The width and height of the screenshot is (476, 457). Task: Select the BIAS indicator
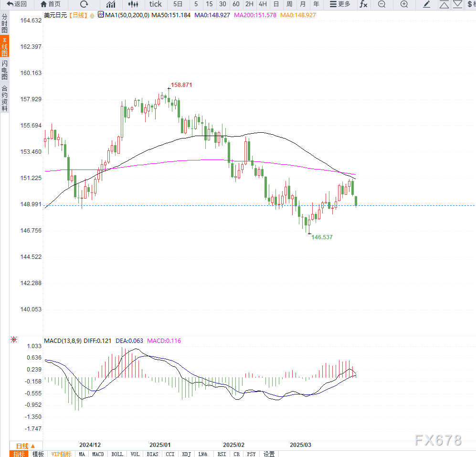click(152, 454)
